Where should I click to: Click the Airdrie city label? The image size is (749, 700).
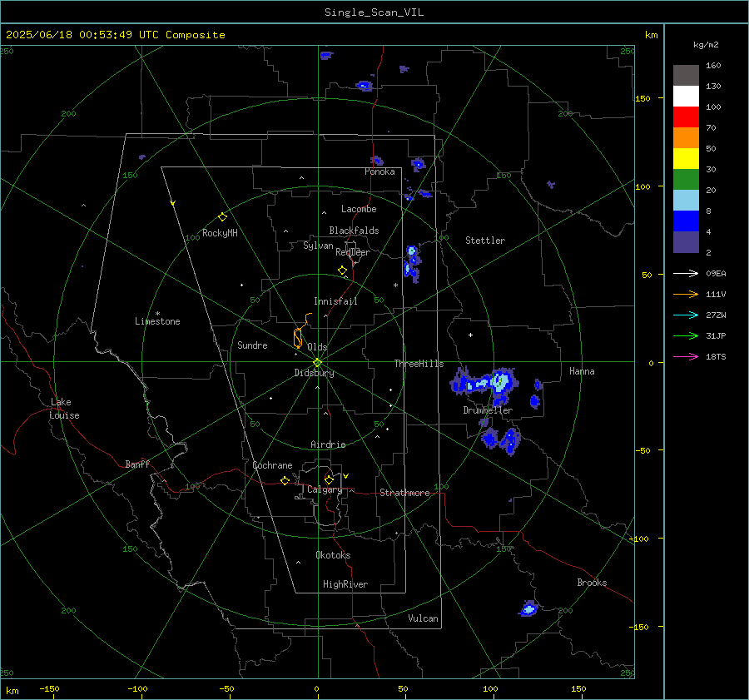[x=328, y=444]
